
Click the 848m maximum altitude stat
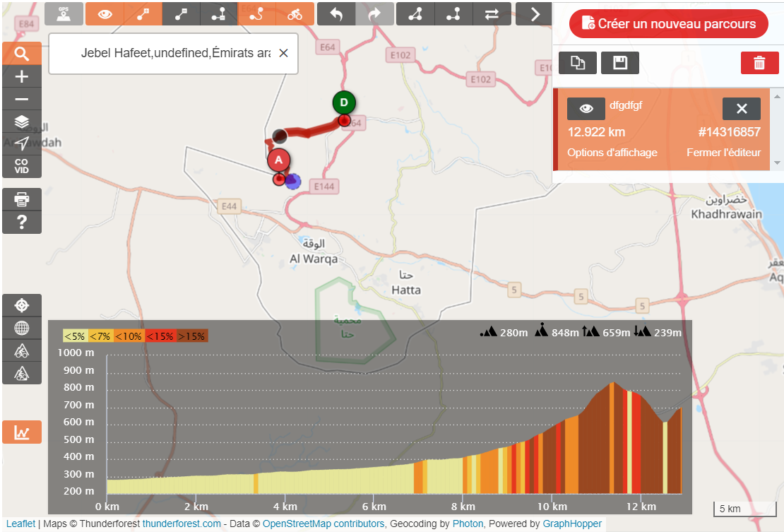557,331
